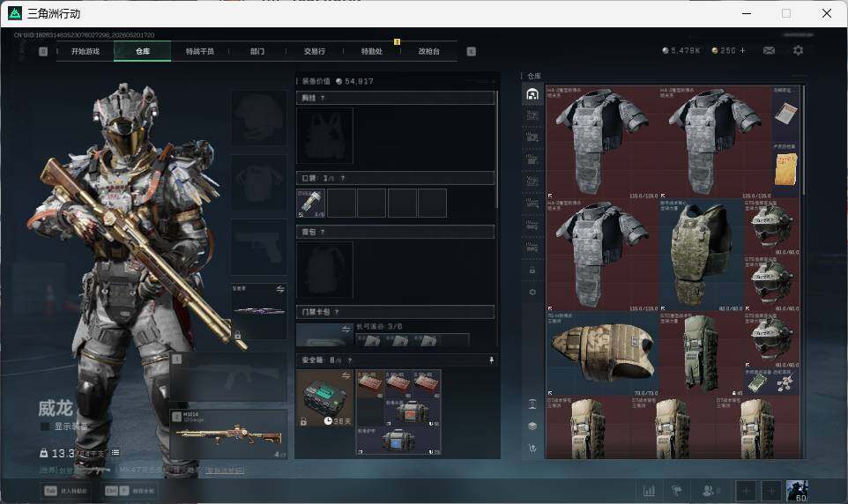848x504 pixels.
Task: Select the blue-screen case in safe box
Action: click(398, 441)
